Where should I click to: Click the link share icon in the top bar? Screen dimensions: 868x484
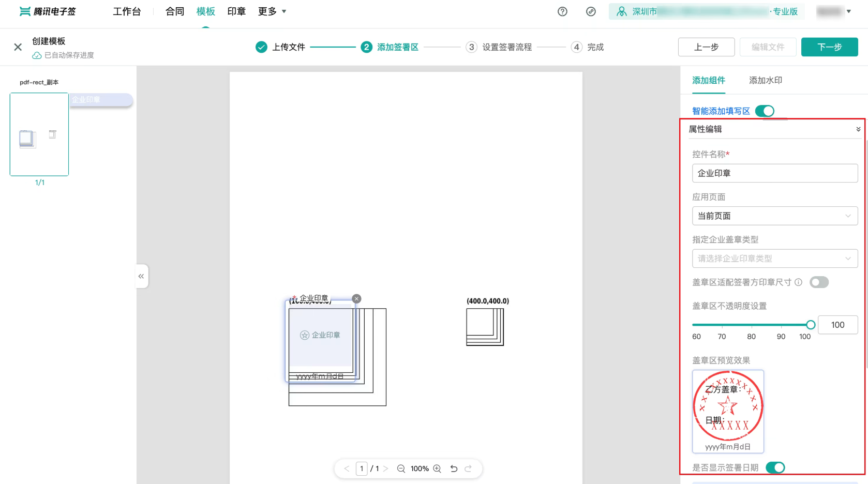pos(591,11)
